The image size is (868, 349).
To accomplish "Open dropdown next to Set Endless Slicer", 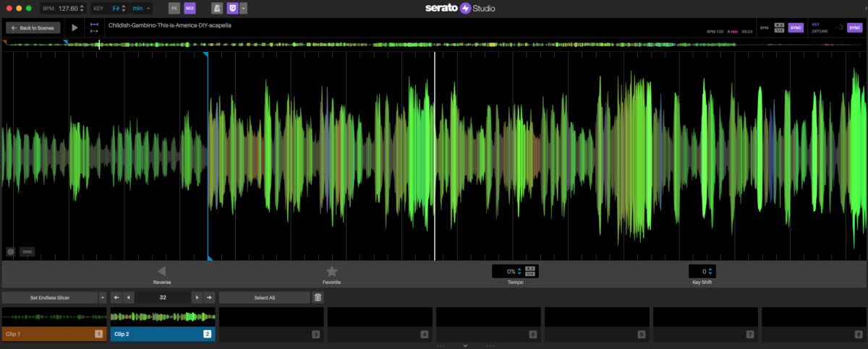I will [102, 298].
